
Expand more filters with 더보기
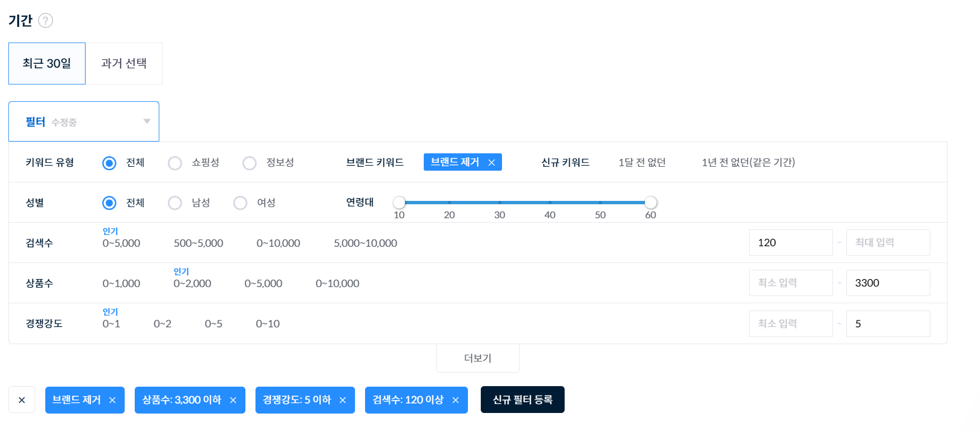(x=478, y=358)
